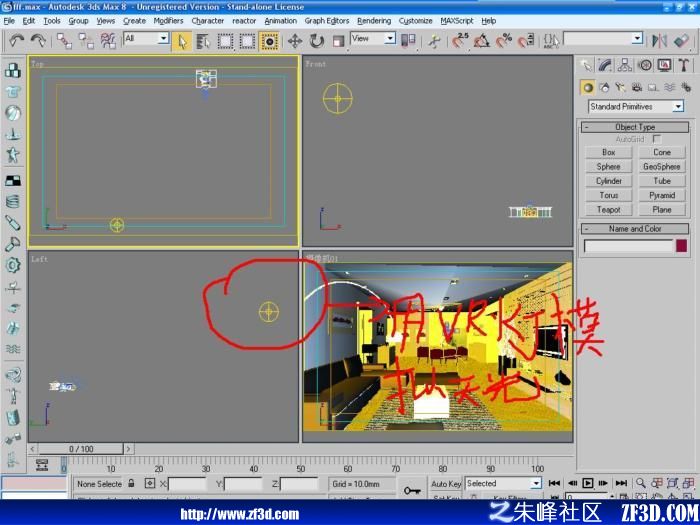The height and width of the screenshot is (525, 700).
Task: Toggle the Selection Lock padlock
Action: coord(131,483)
